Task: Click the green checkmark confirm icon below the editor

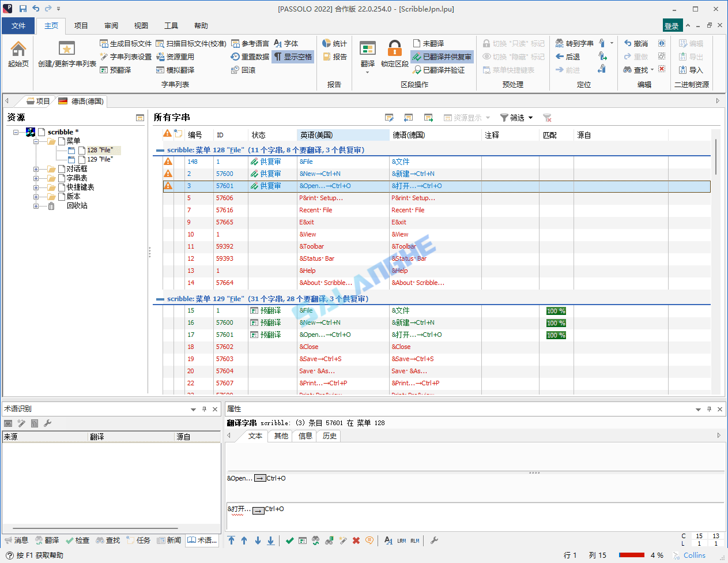Action: tap(289, 541)
